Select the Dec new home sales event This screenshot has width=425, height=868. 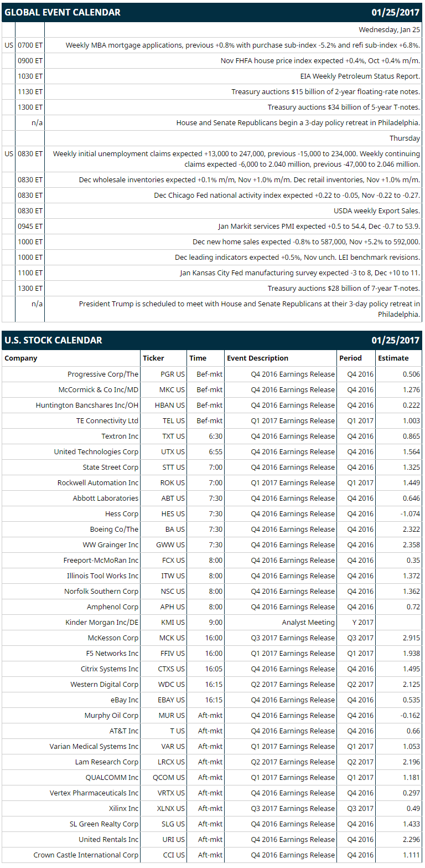pyautogui.click(x=307, y=242)
